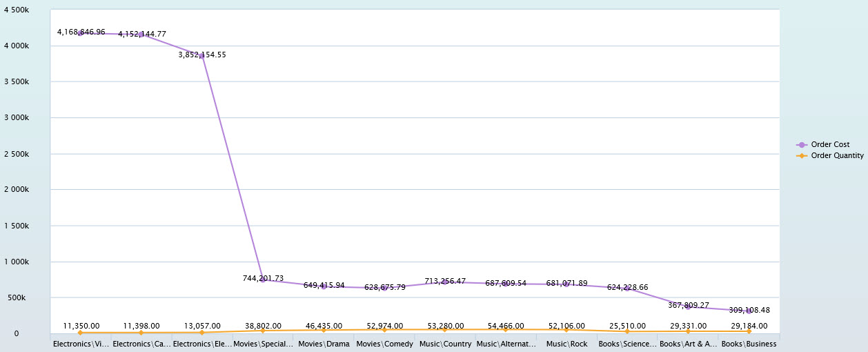This screenshot has height=352, width=868.
Task: Click the 624,228.66 Books Science data point
Action: [627, 289]
